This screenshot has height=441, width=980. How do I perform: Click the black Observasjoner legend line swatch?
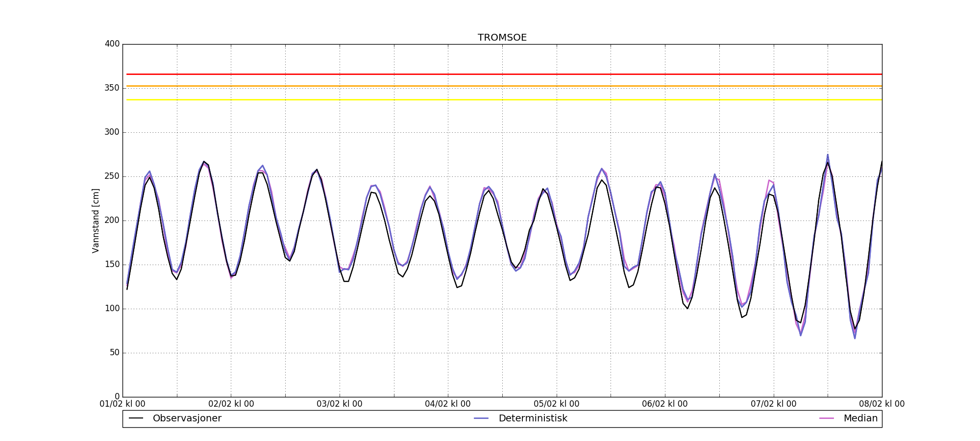click(x=136, y=418)
